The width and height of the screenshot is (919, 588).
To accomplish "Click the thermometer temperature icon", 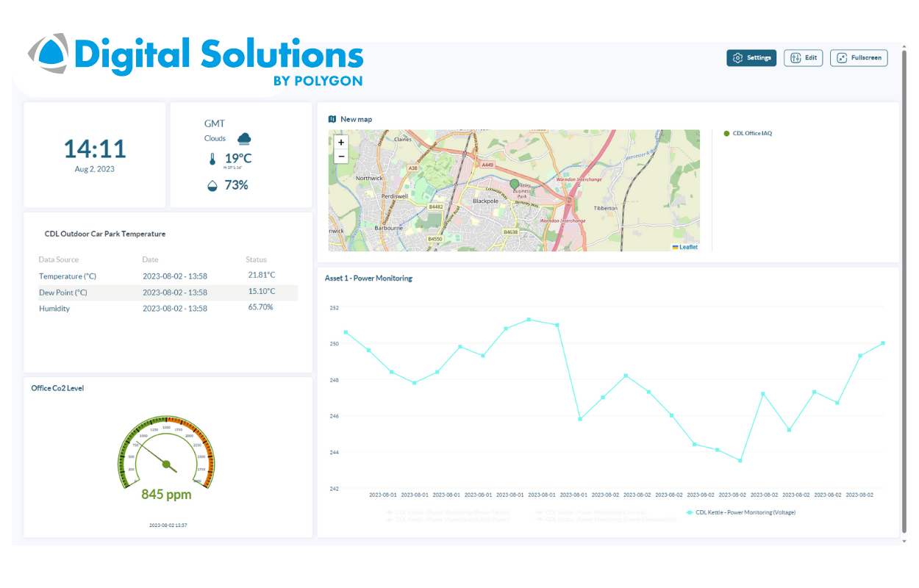I will [212, 159].
